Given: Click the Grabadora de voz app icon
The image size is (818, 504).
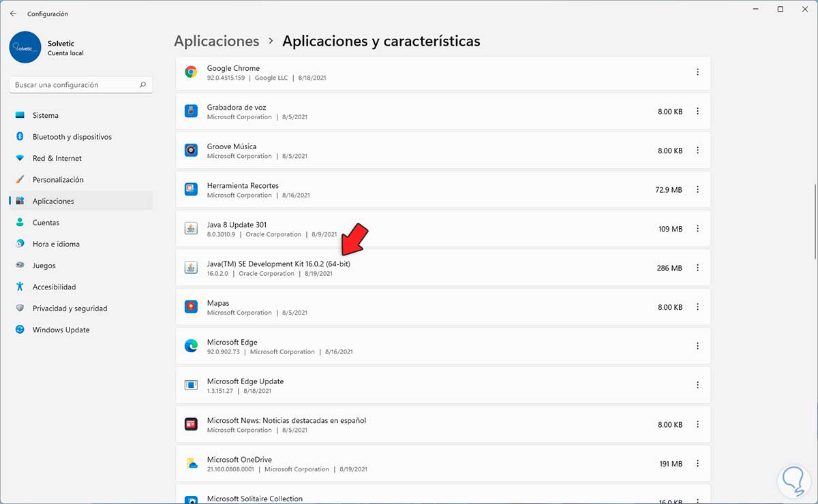Looking at the screenshot, I should point(191,111).
